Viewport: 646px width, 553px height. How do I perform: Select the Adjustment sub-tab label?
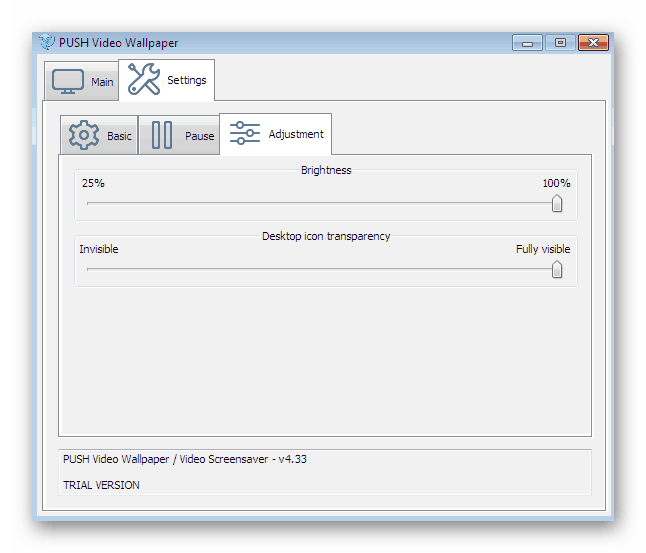296,134
